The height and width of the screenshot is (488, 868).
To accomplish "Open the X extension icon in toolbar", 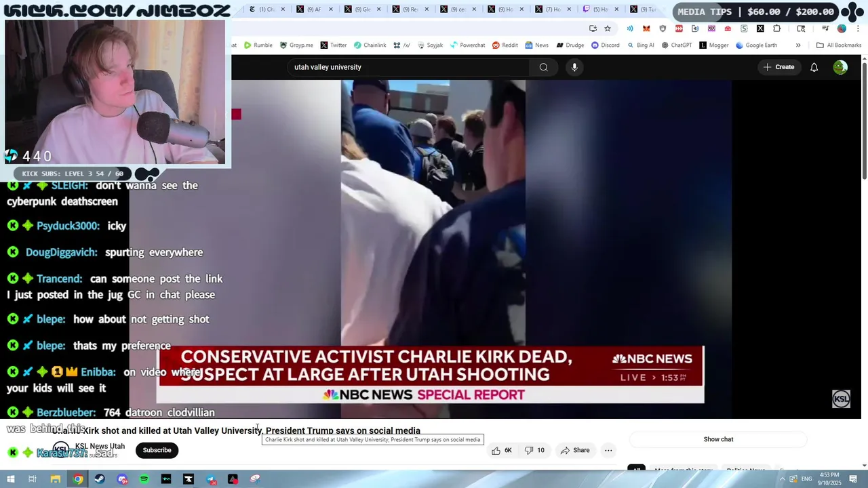I will (760, 28).
